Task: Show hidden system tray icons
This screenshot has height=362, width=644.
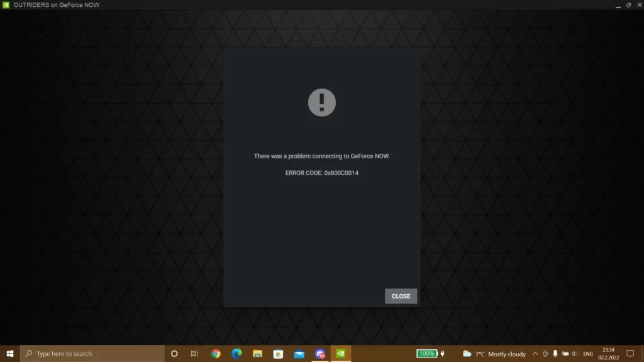Action: [x=535, y=353]
